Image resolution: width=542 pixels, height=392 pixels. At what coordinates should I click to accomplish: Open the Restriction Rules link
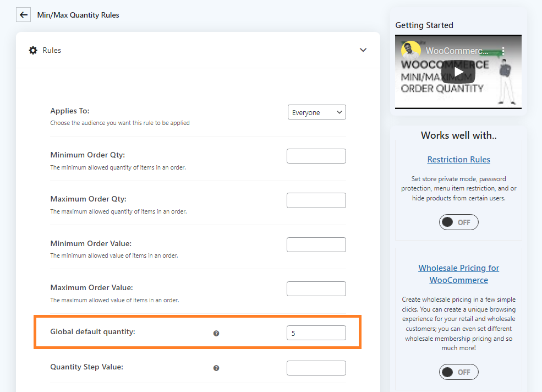click(459, 160)
